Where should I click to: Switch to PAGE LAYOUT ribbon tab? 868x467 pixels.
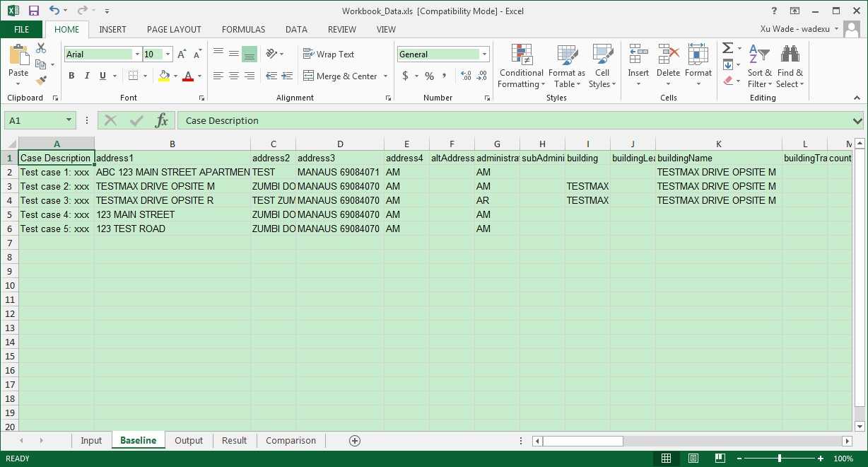174,30
